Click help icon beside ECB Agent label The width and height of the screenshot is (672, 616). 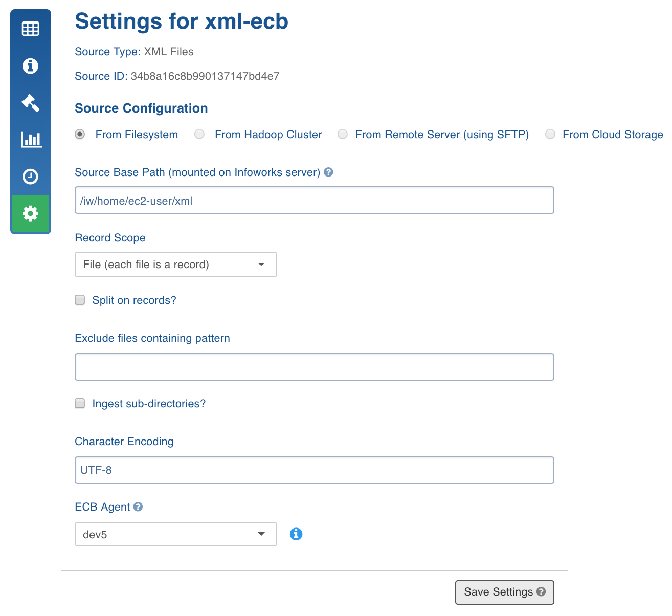pos(138,507)
